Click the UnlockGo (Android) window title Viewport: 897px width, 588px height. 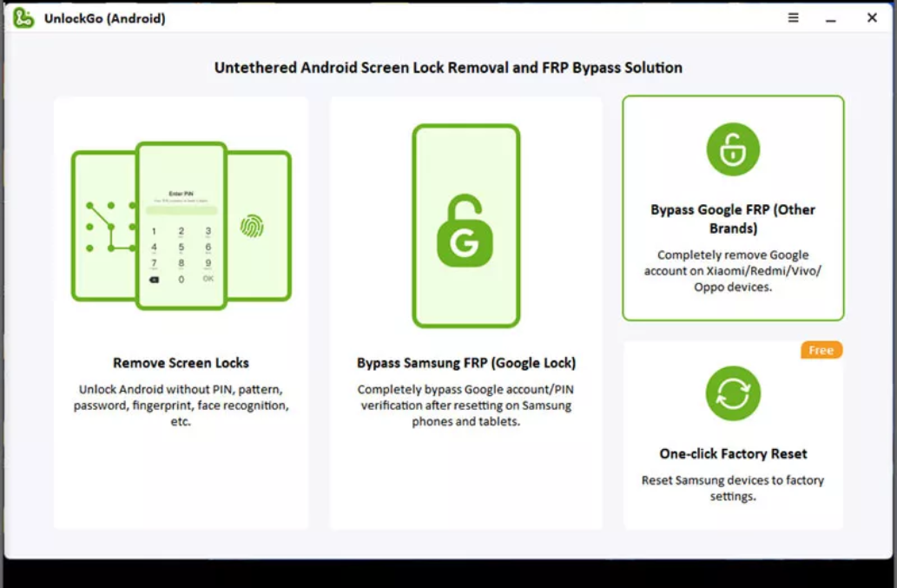[105, 18]
